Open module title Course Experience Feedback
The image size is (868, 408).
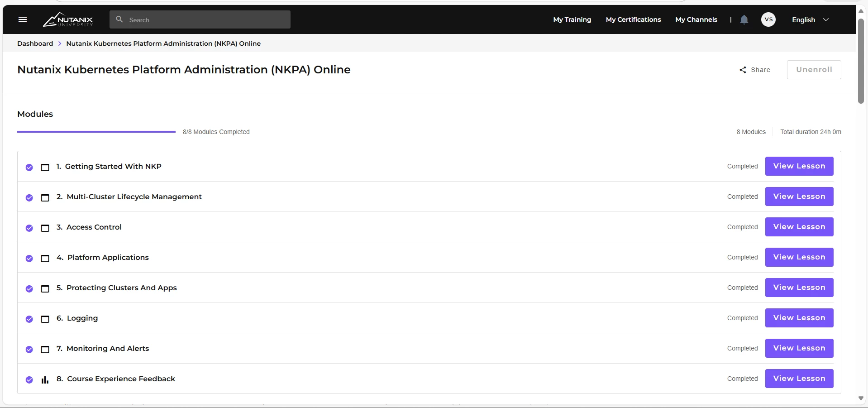pos(121,379)
